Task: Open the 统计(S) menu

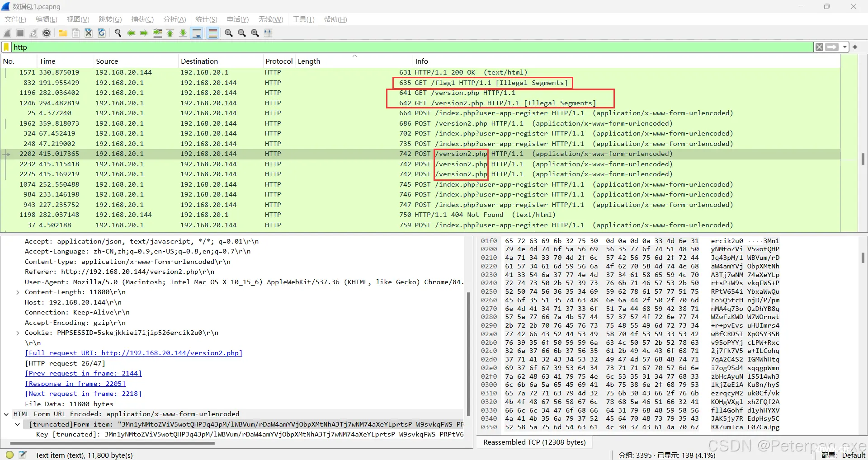Action: point(206,19)
